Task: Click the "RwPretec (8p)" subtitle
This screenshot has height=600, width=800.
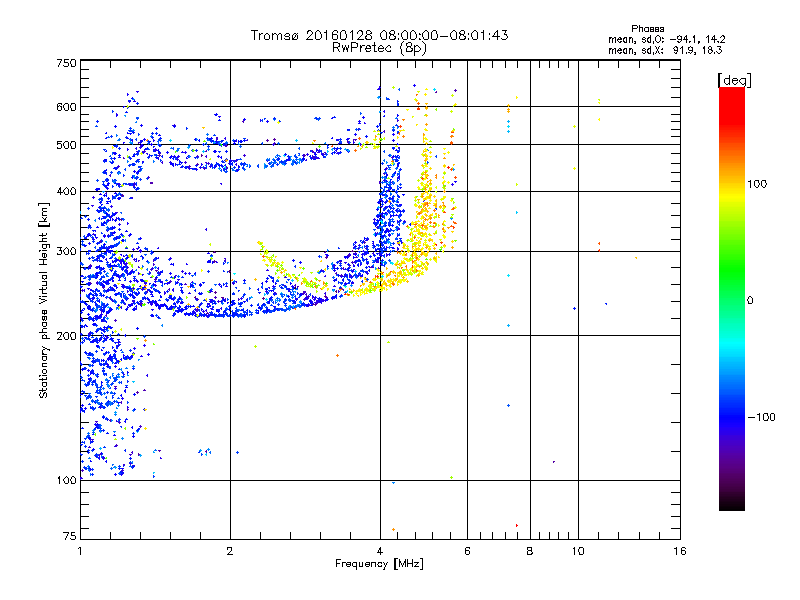Action: [379, 48]
